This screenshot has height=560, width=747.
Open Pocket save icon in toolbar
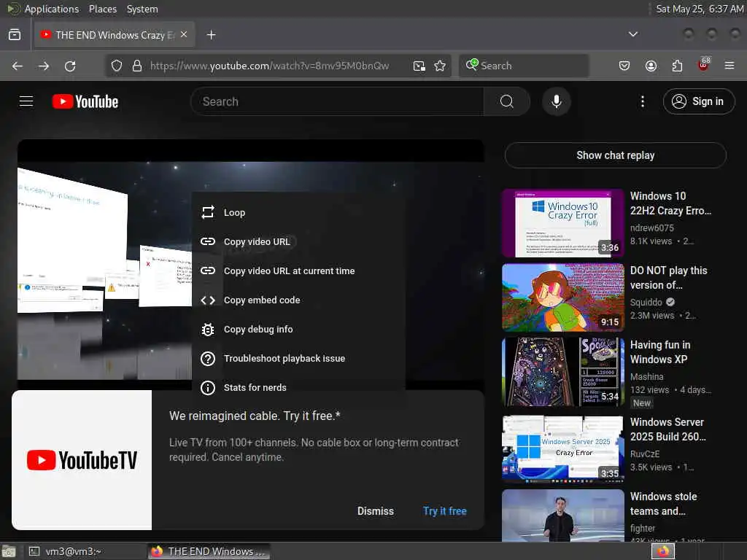624,66
